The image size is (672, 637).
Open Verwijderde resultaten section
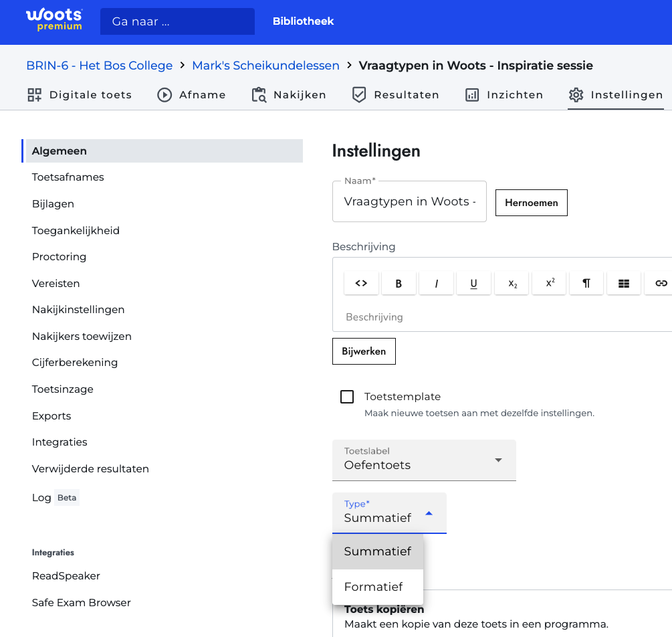click(90, 469)
